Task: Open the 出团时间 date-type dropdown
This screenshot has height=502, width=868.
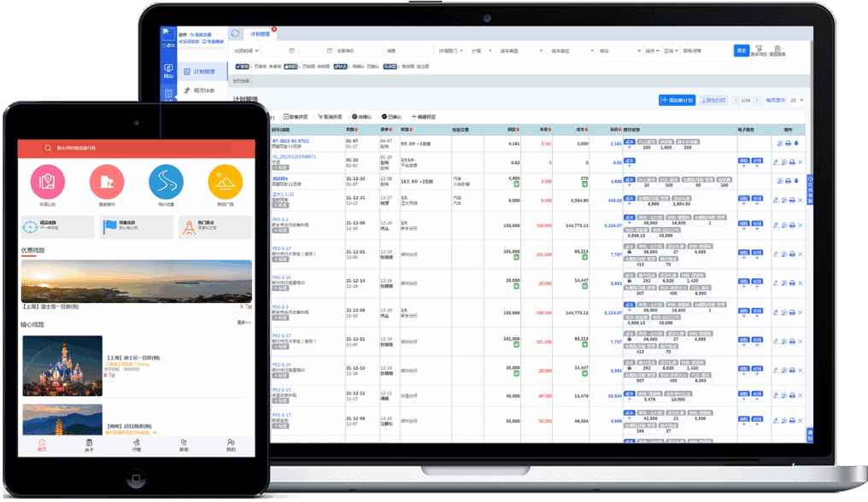Action: [246, 51]
